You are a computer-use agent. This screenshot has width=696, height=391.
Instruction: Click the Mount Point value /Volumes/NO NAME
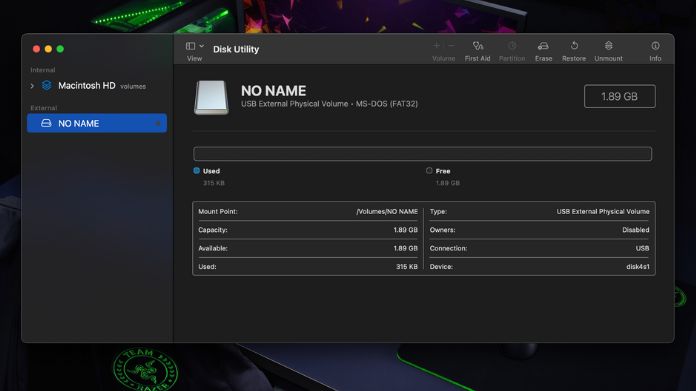(x=387, y=212)
